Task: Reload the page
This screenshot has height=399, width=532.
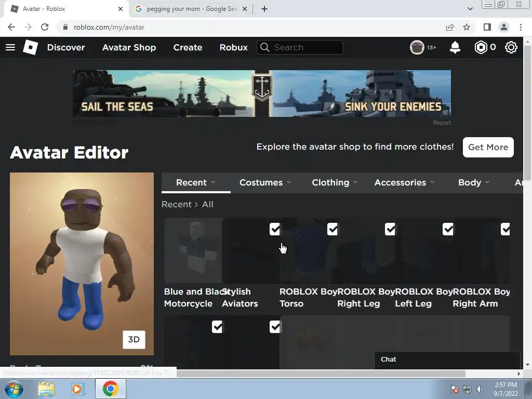Action: point(45,27)
